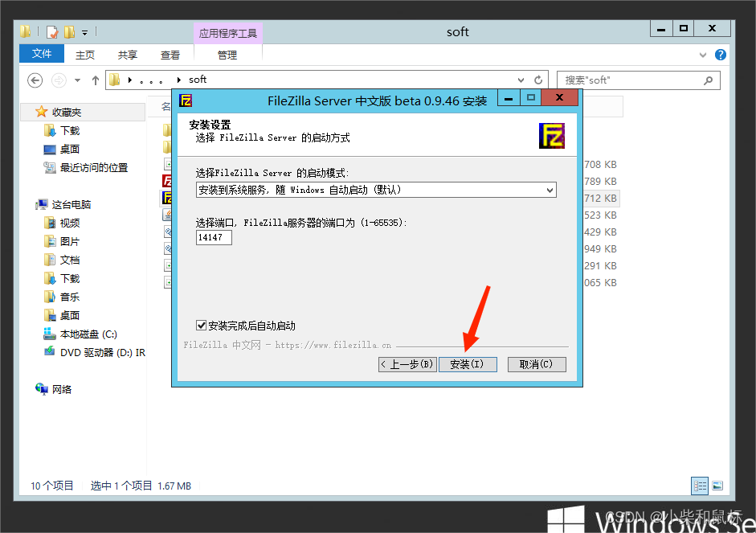The height and width of the screenshot is (533, 756).
Task: Switch to the 主页 ribbon tab
Action: point(85,55)
